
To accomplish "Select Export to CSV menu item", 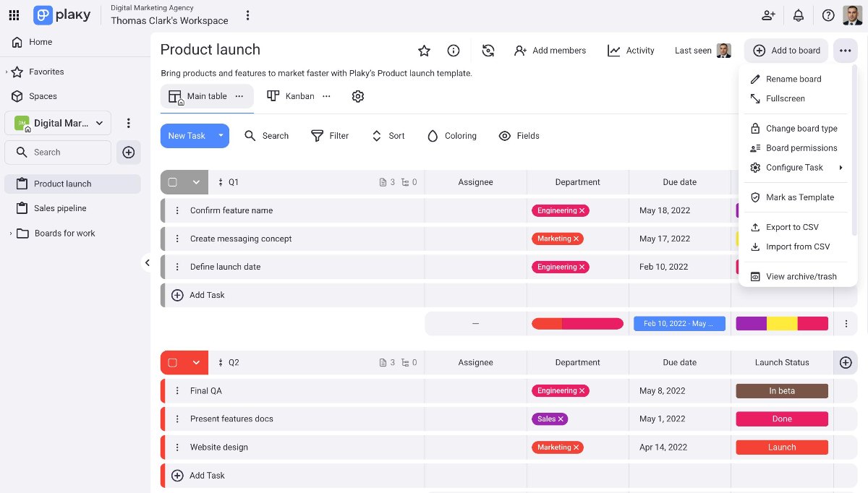I will (x=792, y=227).
